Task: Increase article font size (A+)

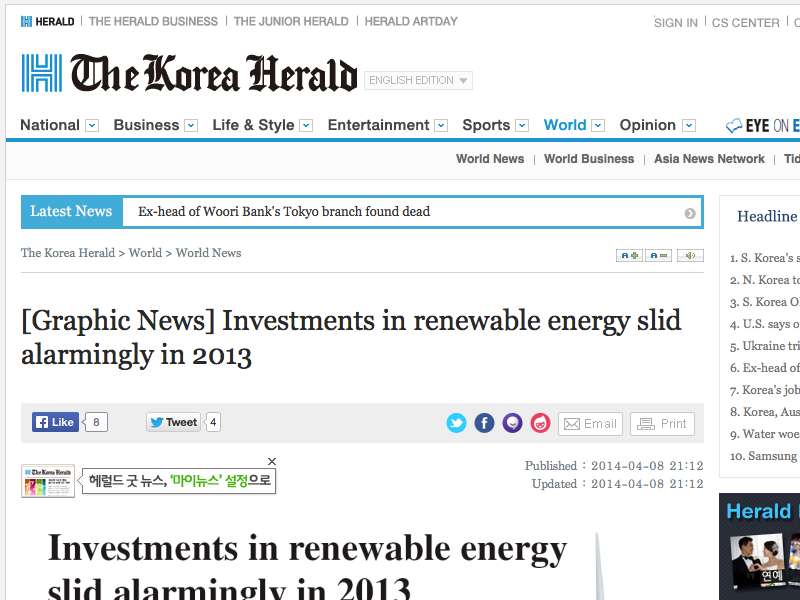Action: click(629, 256)
